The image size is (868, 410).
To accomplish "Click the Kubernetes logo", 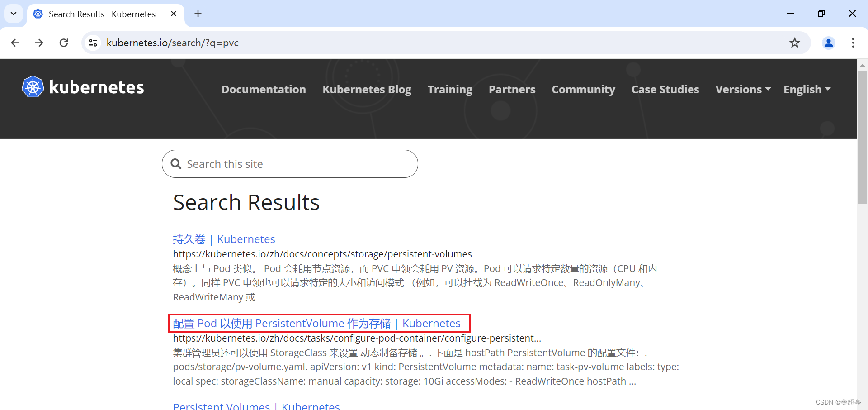I will point(83,87).
